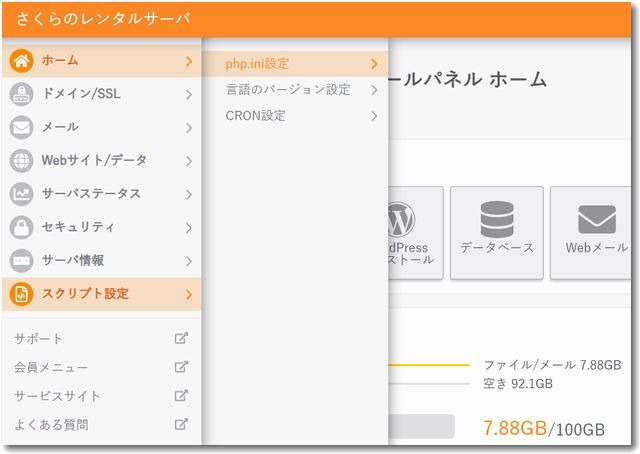Click the データベース shortcut tile label

[x=497, y=247]
